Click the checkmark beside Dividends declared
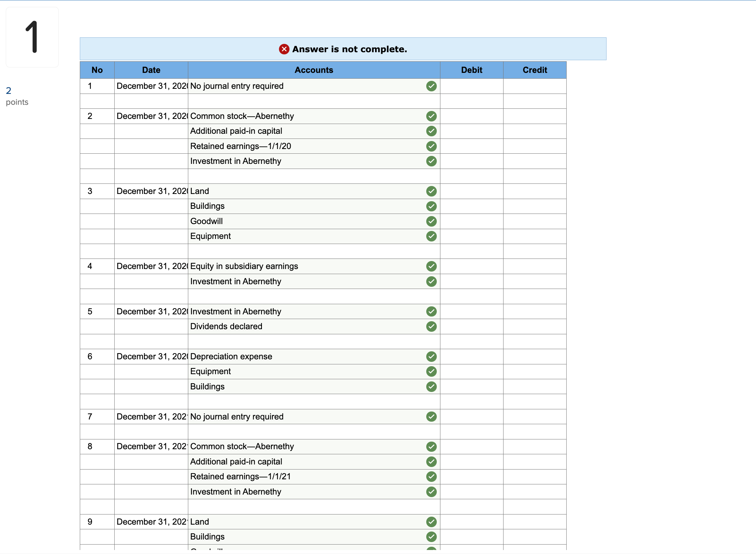Viewport: 756px width, 554px height. [431, 326]
